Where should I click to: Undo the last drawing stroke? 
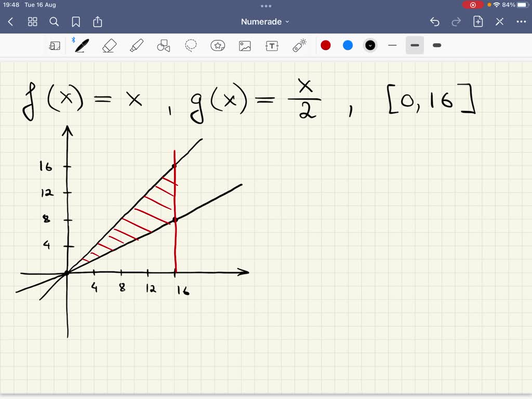tap(435, 22)
